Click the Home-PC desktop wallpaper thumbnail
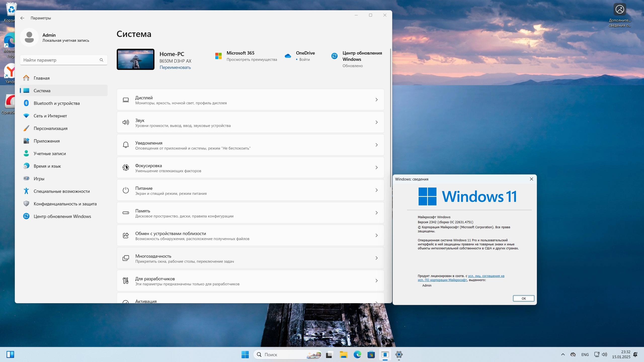644x362 pixels. pyautogui.click(x=136, y=59)
